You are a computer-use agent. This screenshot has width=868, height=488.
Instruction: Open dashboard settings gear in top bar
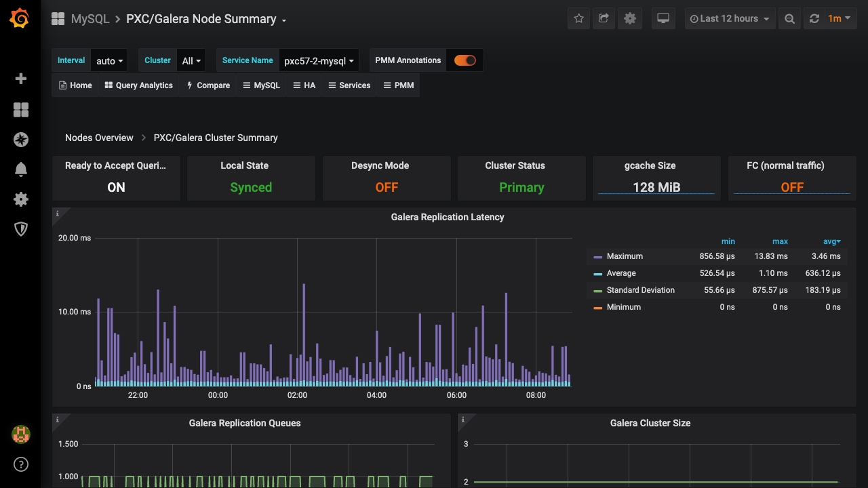tap(630, 19)
